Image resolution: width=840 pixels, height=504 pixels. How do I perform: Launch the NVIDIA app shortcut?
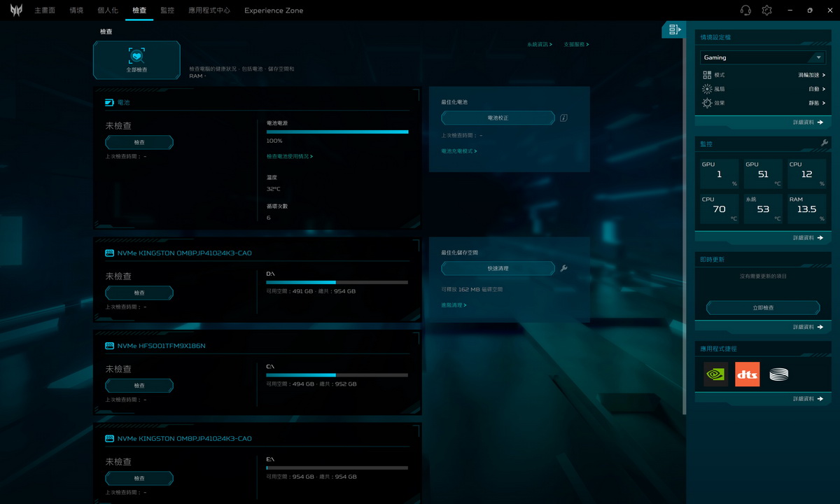point(715,374)
